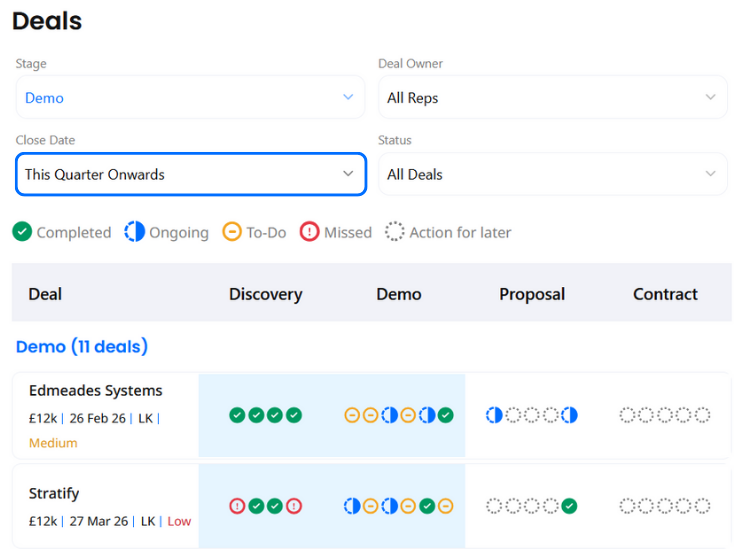The height and width of the screenshot is (550, 743).
Task: Click the first Ongoing icon in Edmeades Systems' Proposal stage
Action: tap(494, 415)
